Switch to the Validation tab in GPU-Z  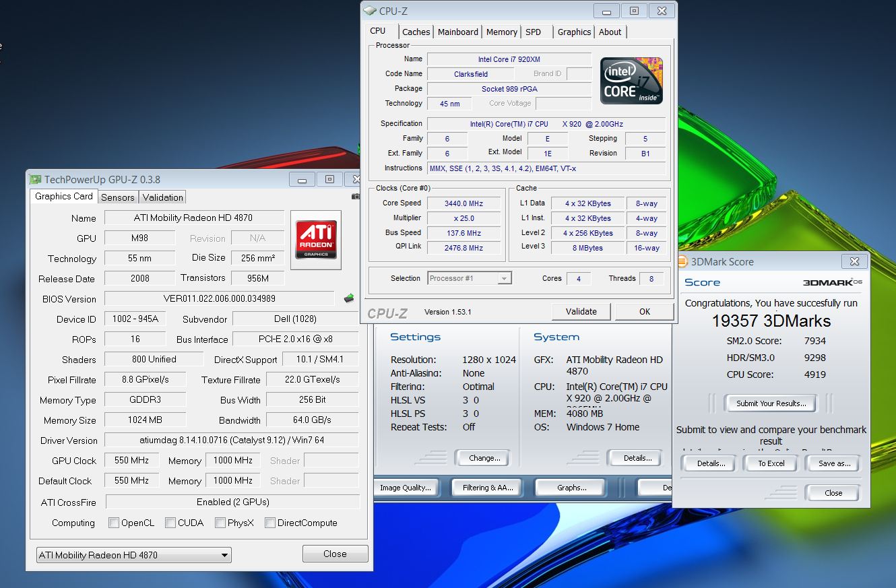click(162, 197)
